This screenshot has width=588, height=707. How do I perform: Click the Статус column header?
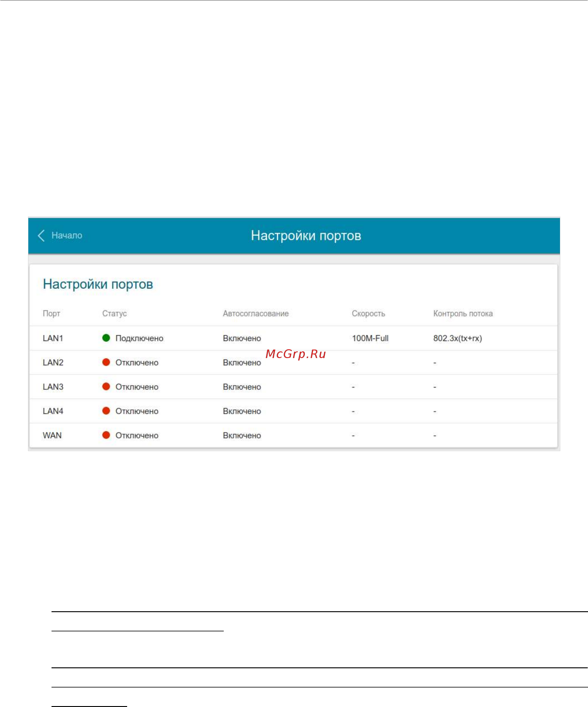click(x=114, y=314)
